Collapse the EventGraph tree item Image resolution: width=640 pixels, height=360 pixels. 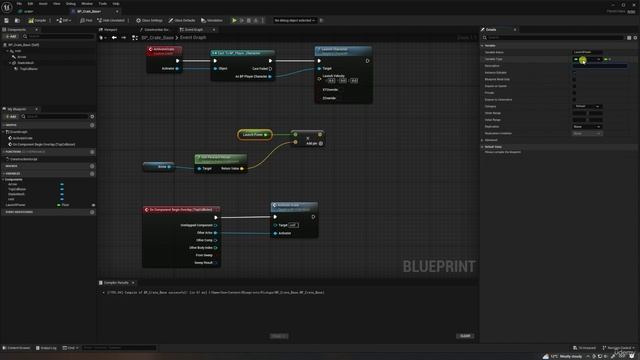click(4, 132)
